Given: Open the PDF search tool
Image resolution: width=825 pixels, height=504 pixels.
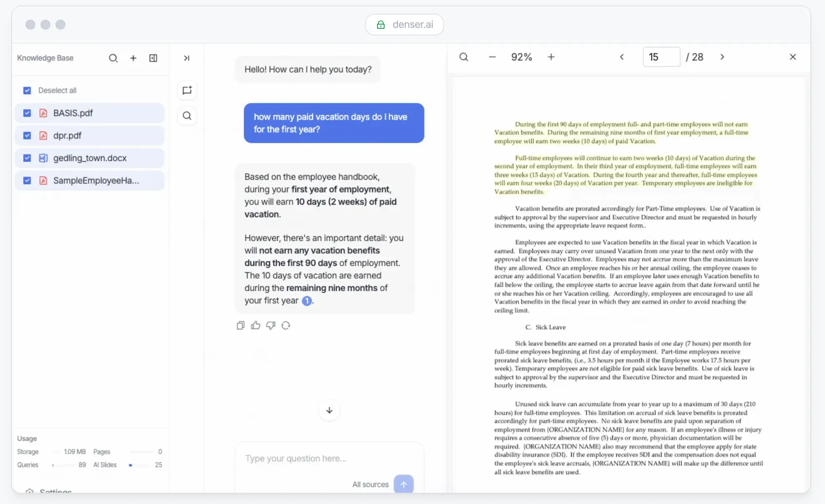Looking at the screenshot, I should pyautogui.click(x=463, y=57).
